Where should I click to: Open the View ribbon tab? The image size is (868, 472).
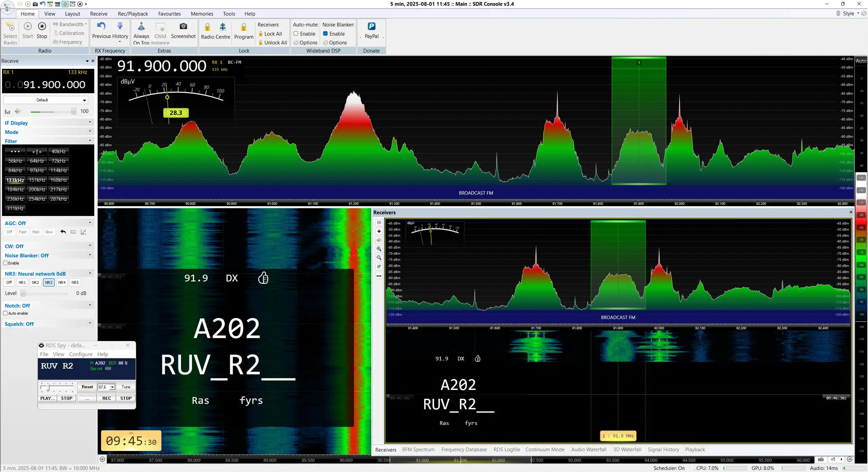coord(50,14)
